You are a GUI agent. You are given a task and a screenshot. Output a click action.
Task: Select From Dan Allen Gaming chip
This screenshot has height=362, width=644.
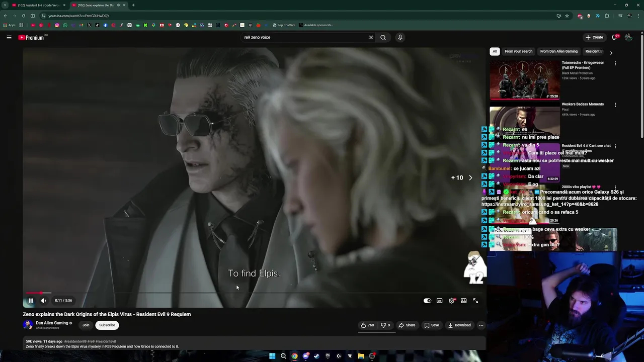click(x=558, y=51)
